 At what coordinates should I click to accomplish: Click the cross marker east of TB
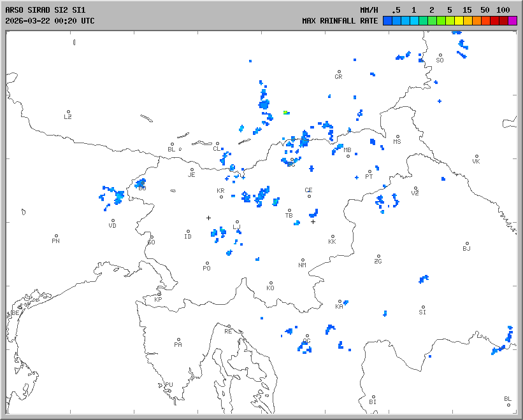tap(313, 221)
